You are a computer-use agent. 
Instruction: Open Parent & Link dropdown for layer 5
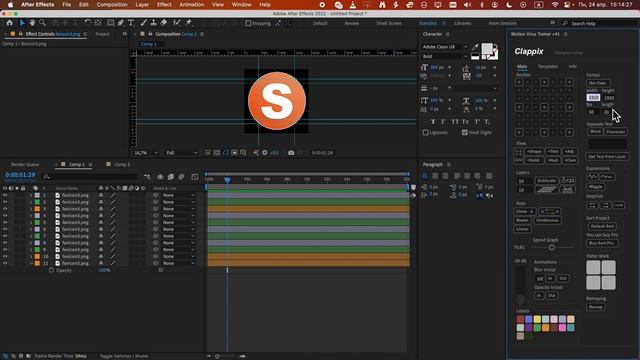178,222
